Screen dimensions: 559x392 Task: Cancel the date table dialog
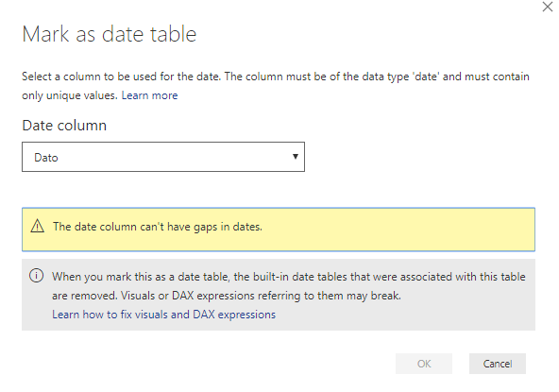(x=498, y=364)
